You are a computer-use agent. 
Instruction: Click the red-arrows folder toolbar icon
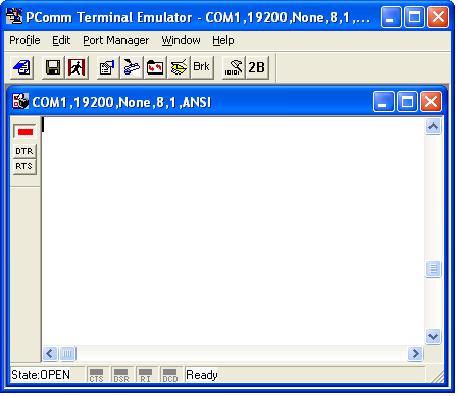point(155,68)
